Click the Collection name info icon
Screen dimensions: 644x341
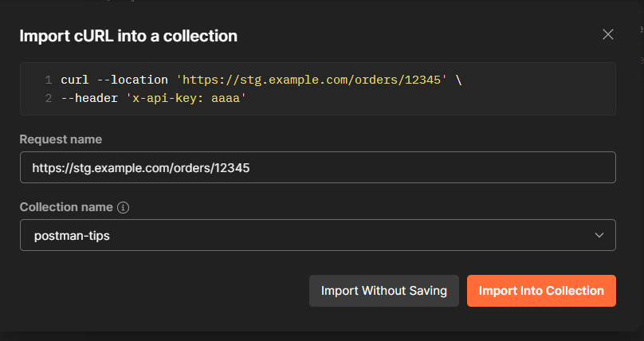click(x=123, y=207)
